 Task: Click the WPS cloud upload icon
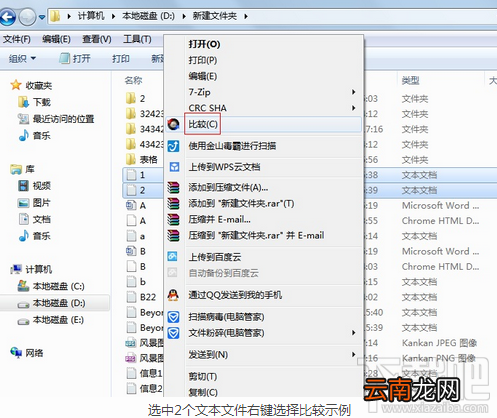click(x=174, y=167)
